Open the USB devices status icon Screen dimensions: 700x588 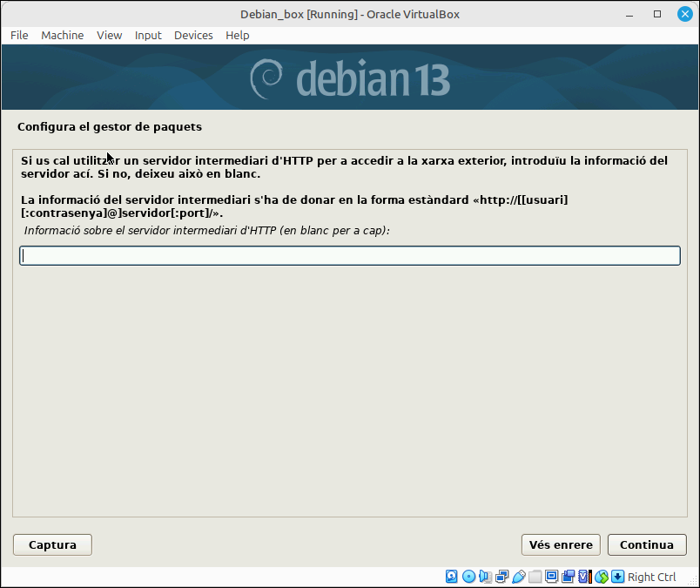click(x=518, y=577)
